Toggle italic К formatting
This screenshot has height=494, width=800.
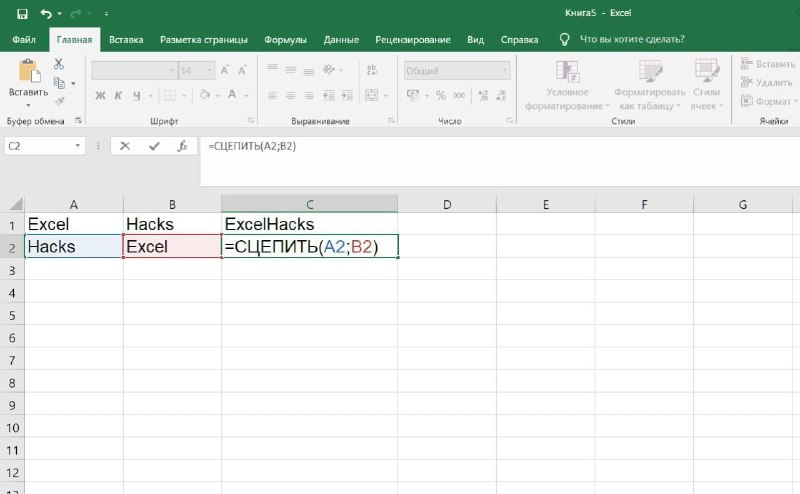(118, 95)
